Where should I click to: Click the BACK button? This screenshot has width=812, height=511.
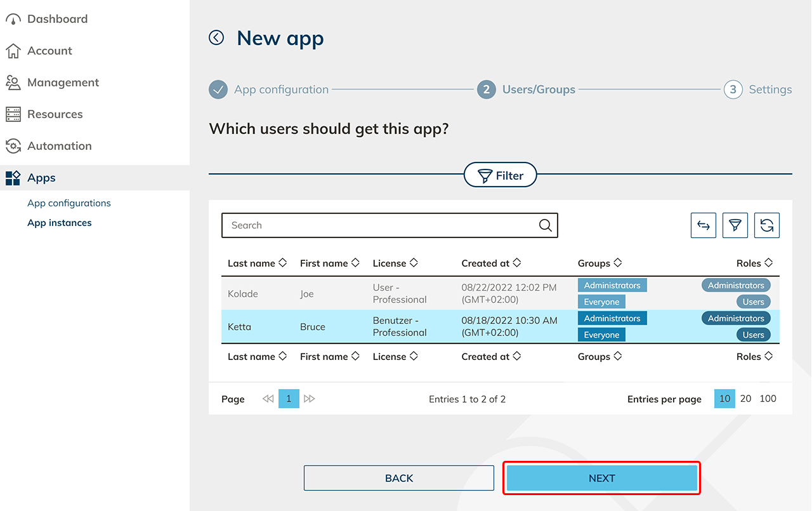(x=398, y=479)
